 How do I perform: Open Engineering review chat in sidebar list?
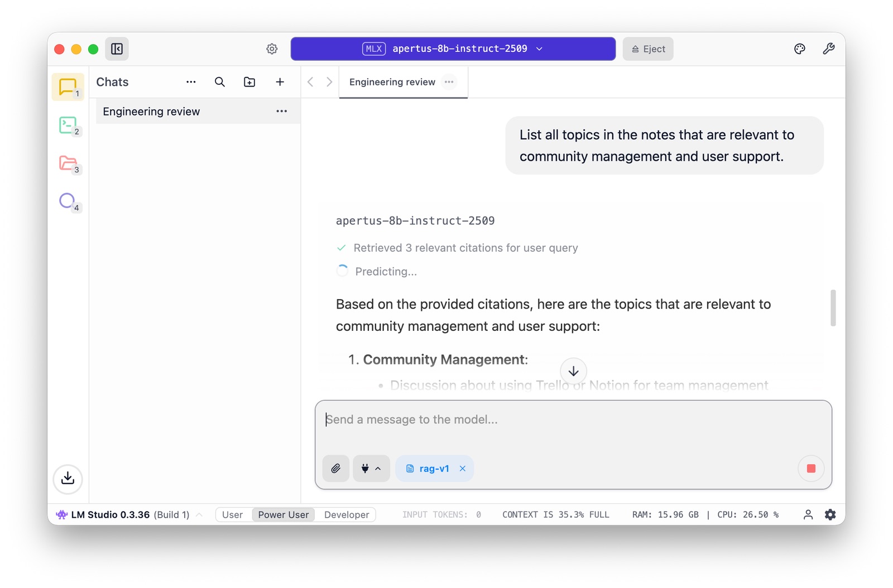click(152, 112)
